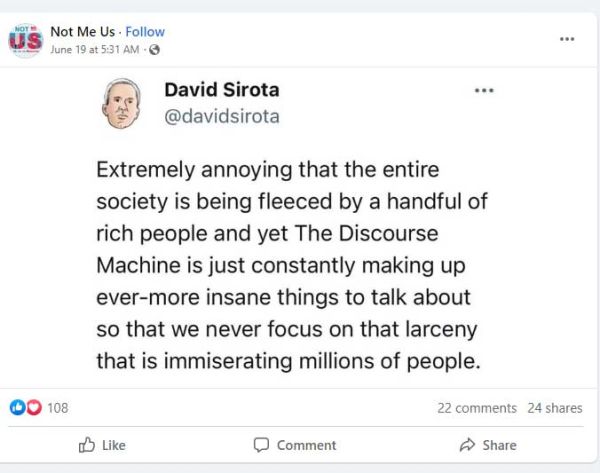Image resolution: width=600 pixels, height=473 pixels.
Task: Click the speech bubble Comment icon
Action: click(262, 445)
